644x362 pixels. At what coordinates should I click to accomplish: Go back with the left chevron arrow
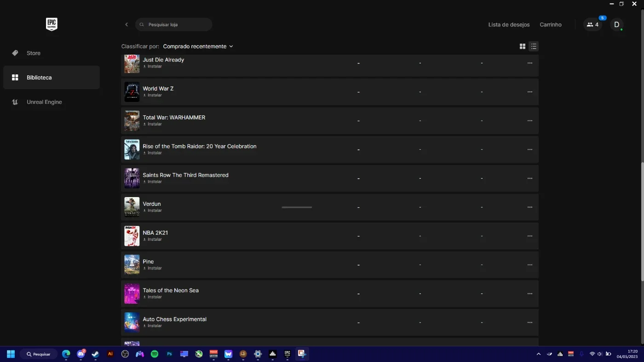tap(126, 24)
